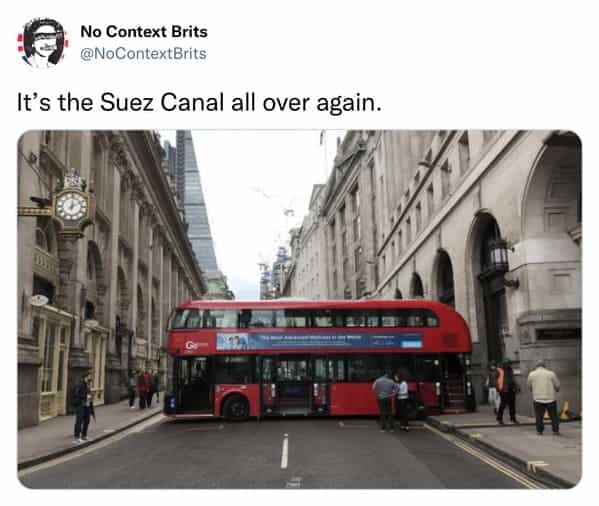Image resolution: width=599 pixels, height=506 pixels.
Task: Click the white centre lane marking
Action: tap(285, 451)
